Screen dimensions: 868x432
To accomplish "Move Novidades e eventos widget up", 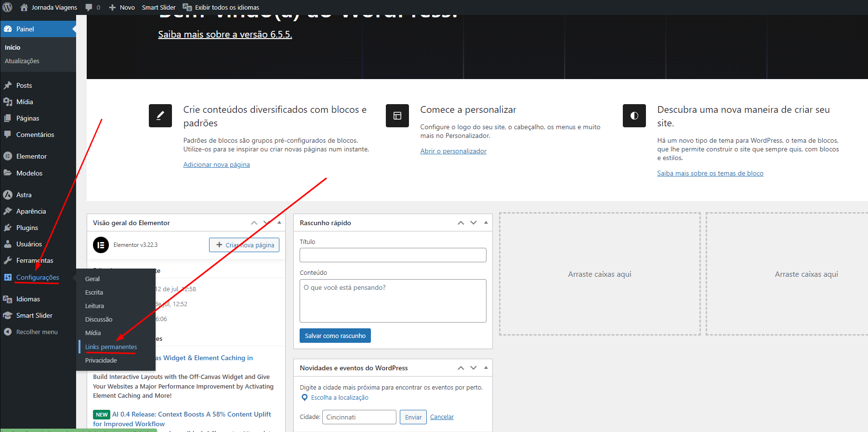I will (461, 368).
